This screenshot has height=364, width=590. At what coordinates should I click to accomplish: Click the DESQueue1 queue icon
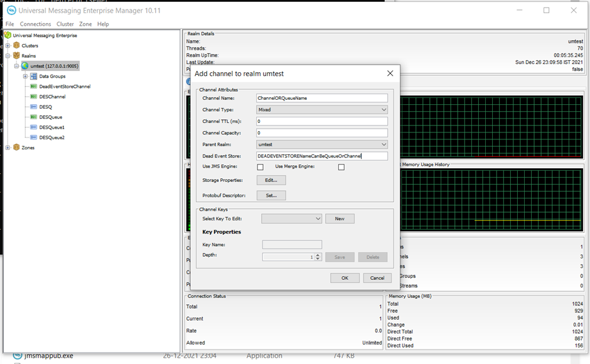(x=34, y=127)
